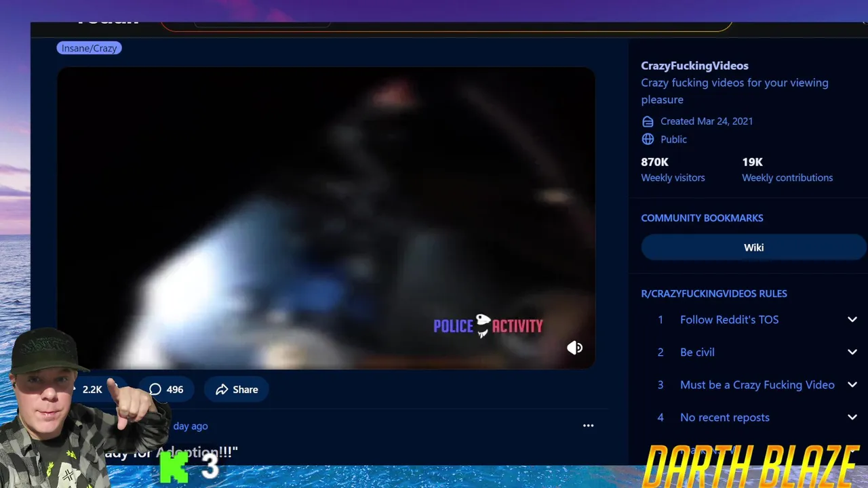Click the 870K Weekly visitors stat
This screenshot has height=488, width=868.
pos(673,169)
